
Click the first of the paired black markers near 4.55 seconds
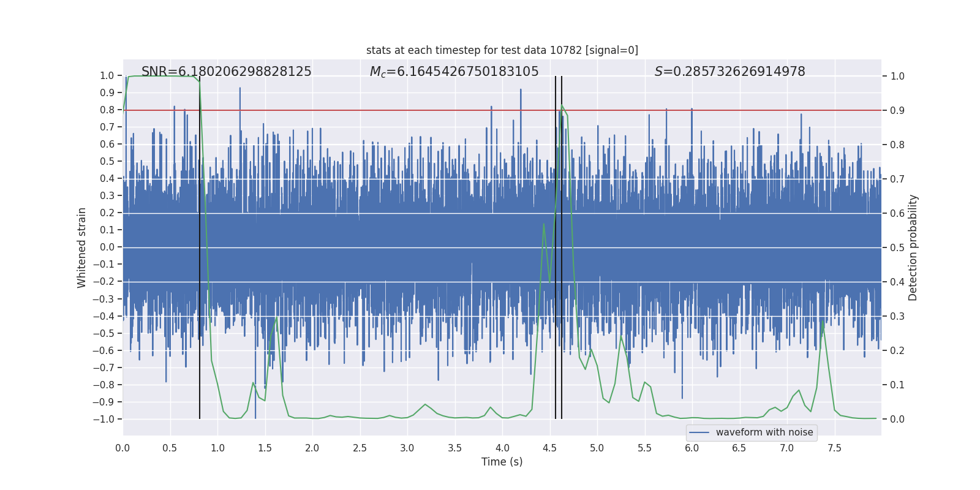coord(556,247)
